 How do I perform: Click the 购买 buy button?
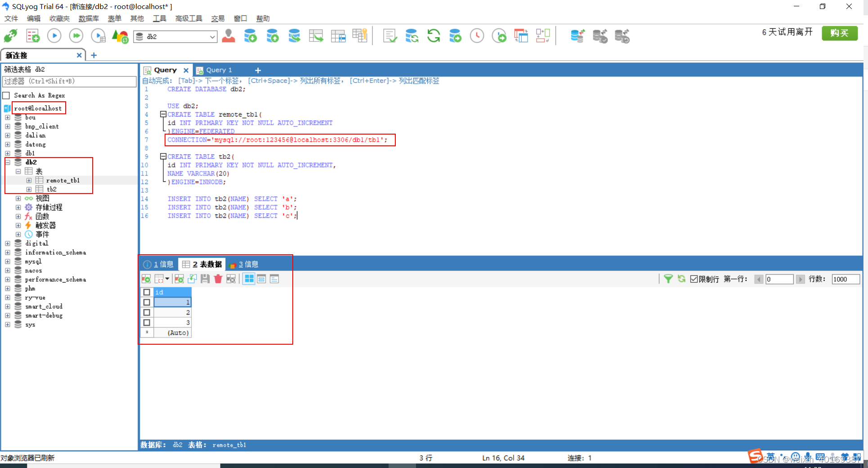pos(839,33)
